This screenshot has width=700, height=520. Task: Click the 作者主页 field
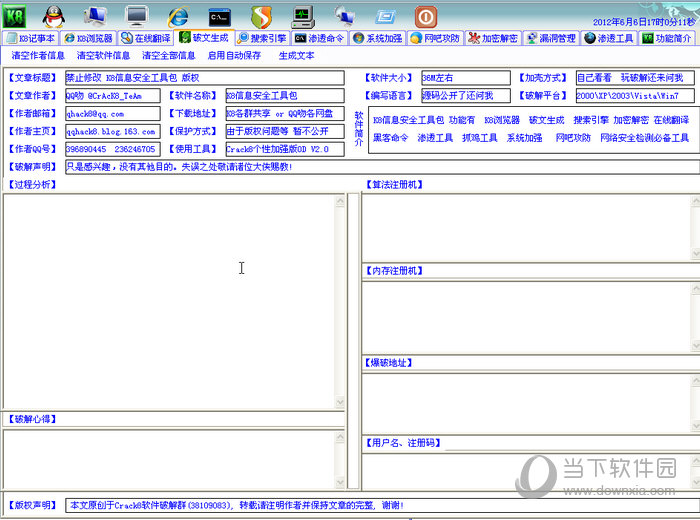click(112, 131)
